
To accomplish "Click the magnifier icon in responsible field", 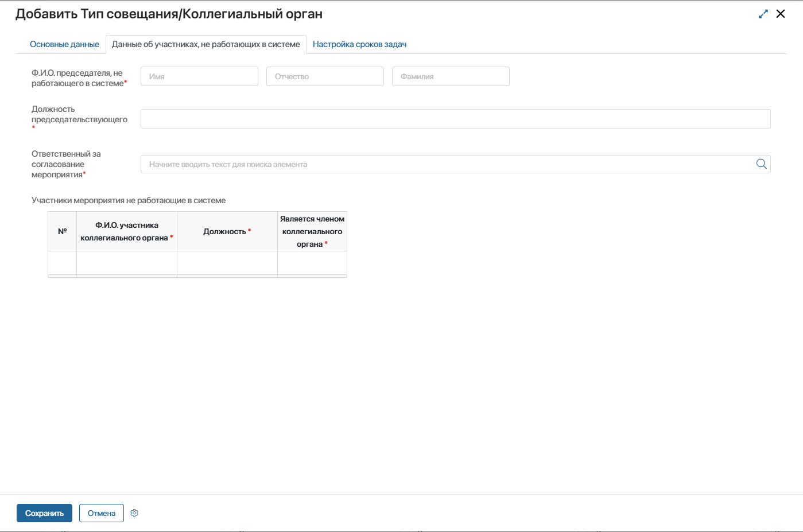I will click(x=761, y=164).
